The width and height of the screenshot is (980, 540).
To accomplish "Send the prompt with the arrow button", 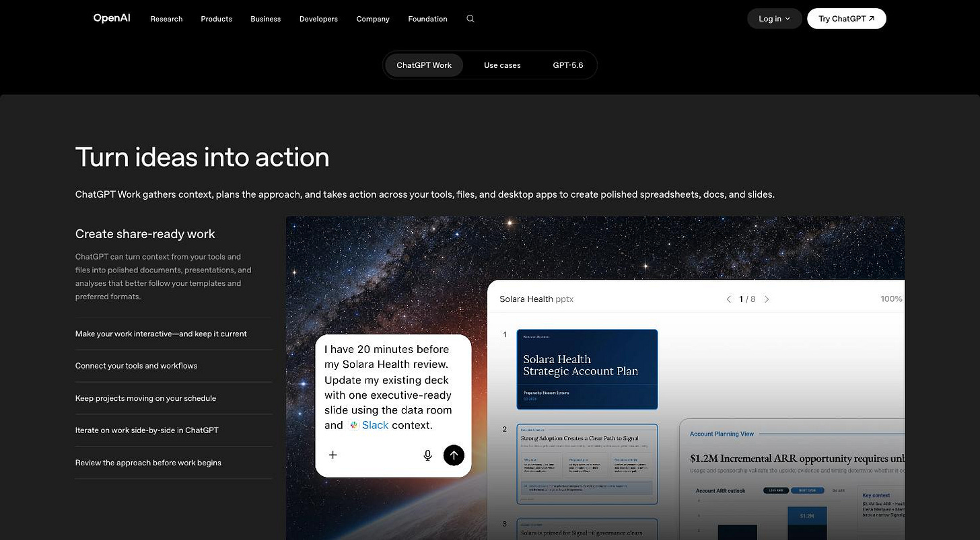I will [x=454, y=455].
